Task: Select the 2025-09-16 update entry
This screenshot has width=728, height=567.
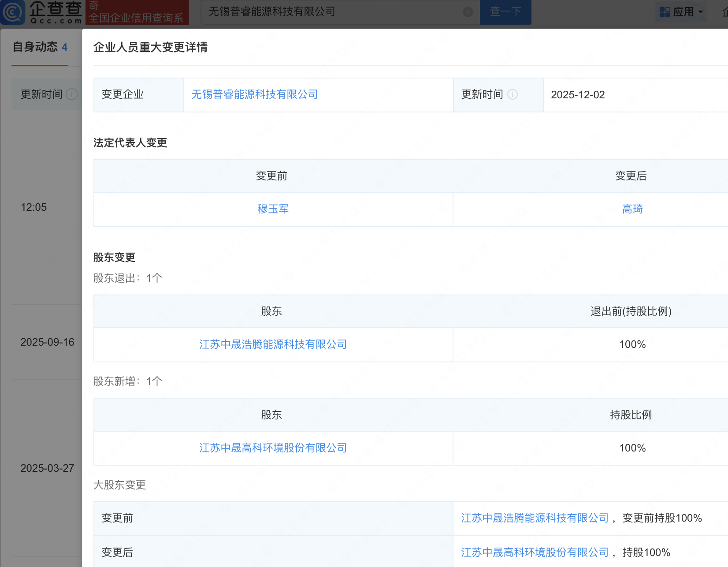Action: point(47,342)
